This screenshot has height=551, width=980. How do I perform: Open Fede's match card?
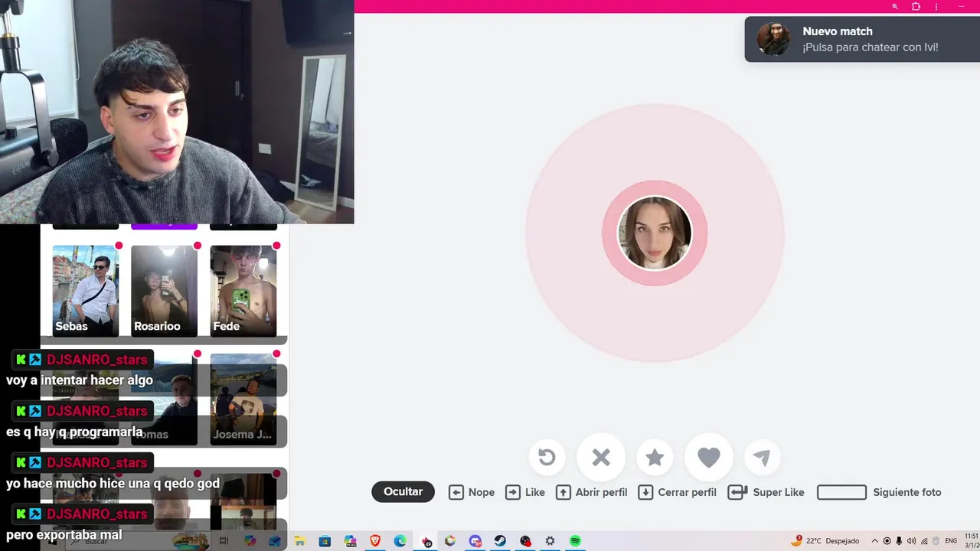coord(243,291)
